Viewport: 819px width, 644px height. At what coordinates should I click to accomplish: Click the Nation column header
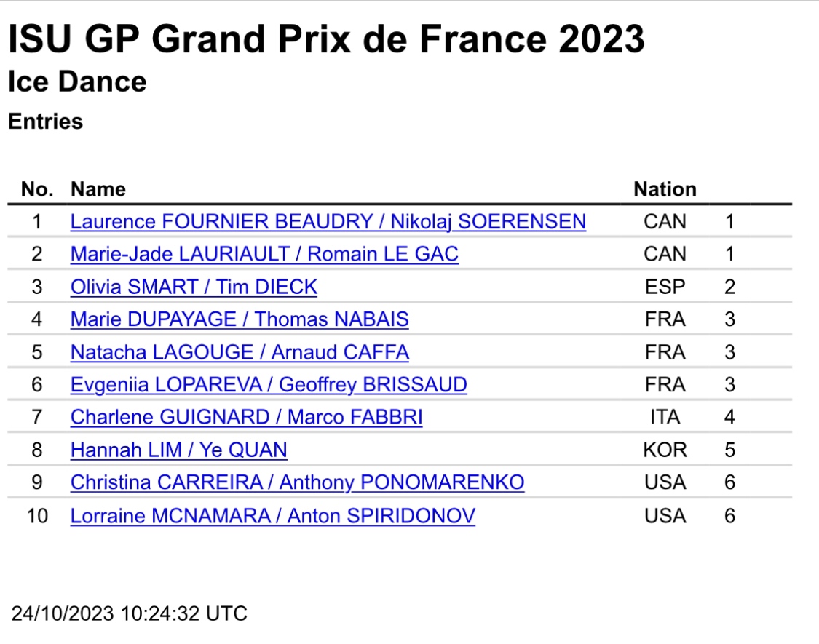665,189
